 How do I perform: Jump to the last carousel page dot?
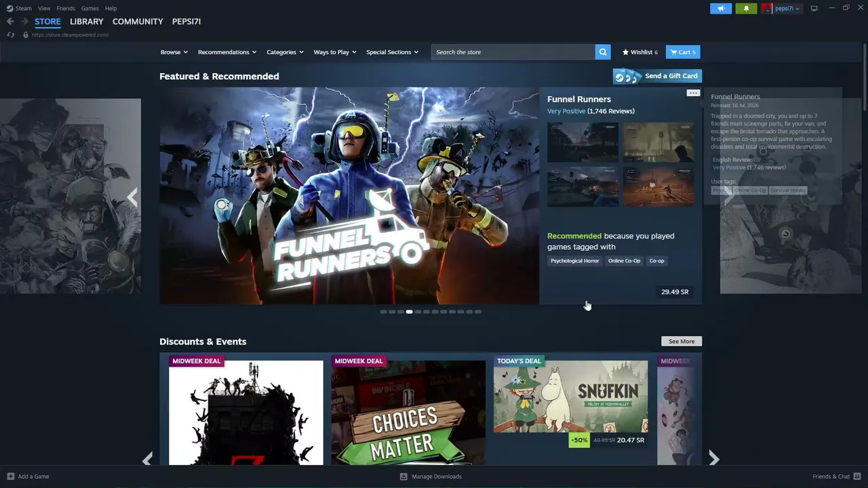click(478, 312)
